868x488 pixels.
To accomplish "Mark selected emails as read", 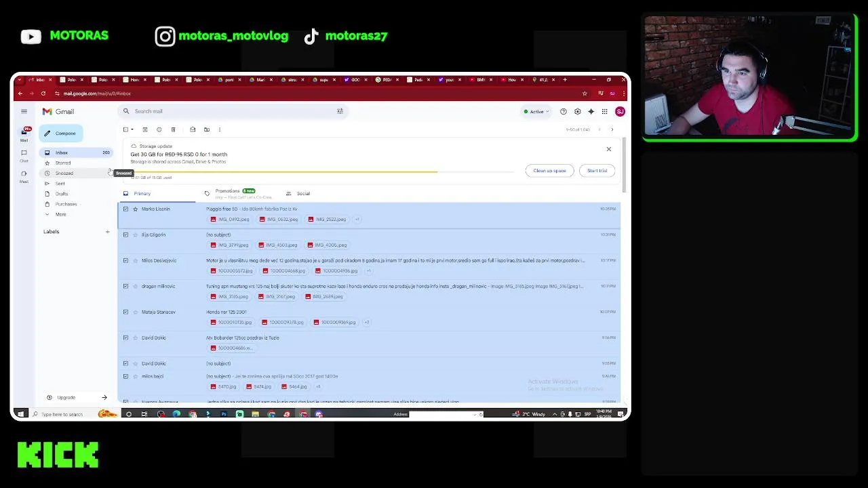I will click(x=193, y=129).
